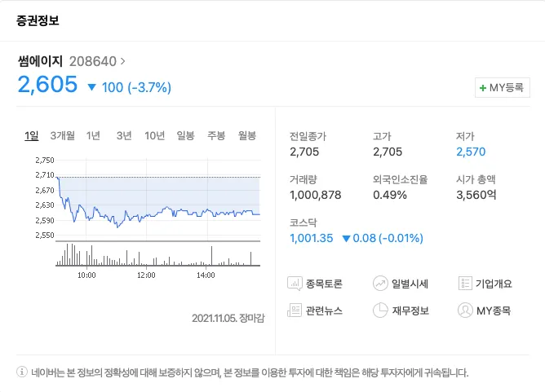Screen dimensions: 545x392
Task: Open the 썸에이지 stock name link
Action: pyautogui.click(x=40, y=60)
